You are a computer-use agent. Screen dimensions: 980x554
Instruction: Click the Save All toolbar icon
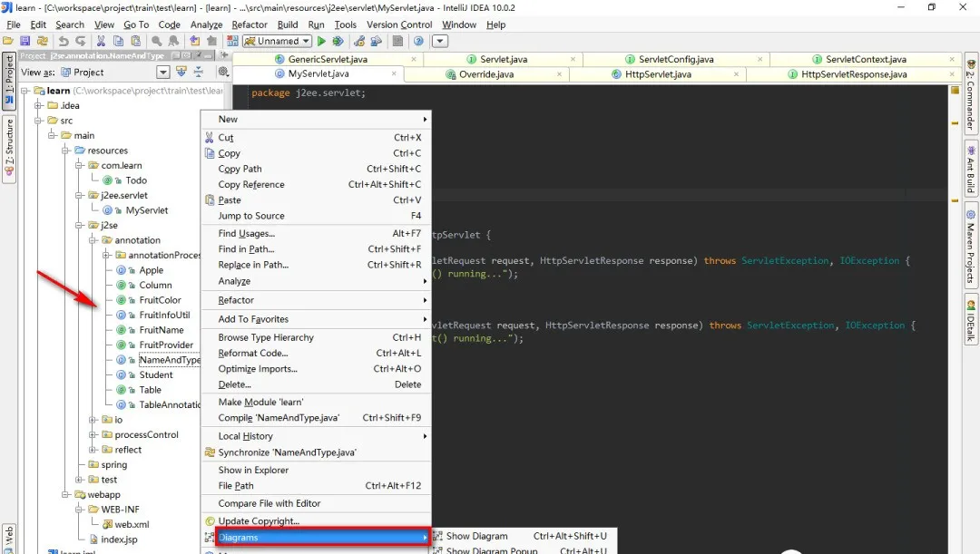25,41
